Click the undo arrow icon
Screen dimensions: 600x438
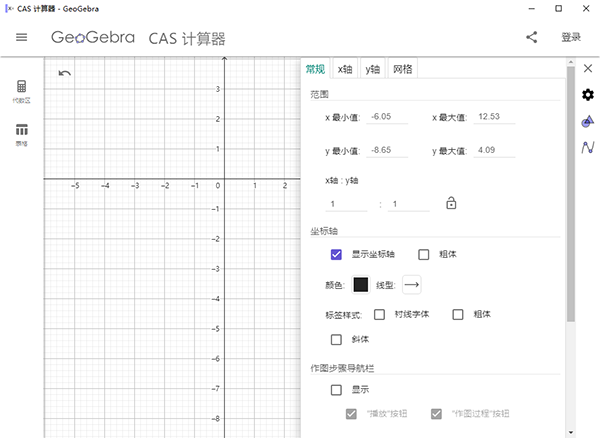[65, 73]
